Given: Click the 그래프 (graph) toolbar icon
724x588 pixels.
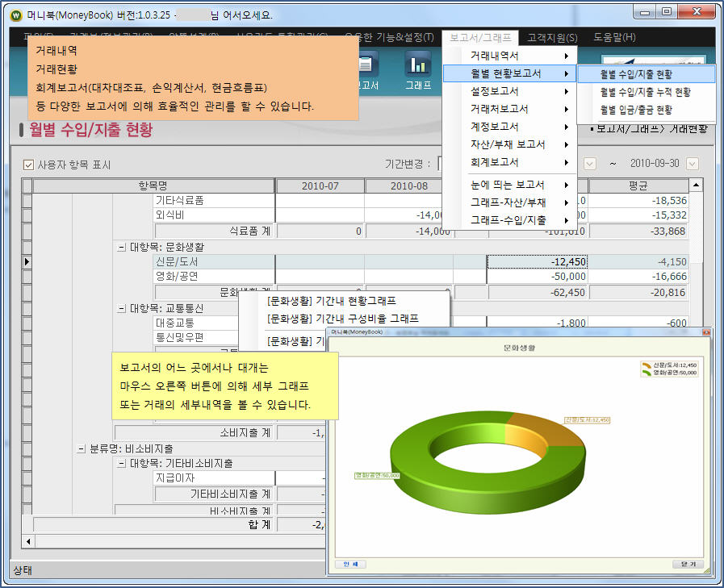Looking at the screenshot, I should (418, 69).
